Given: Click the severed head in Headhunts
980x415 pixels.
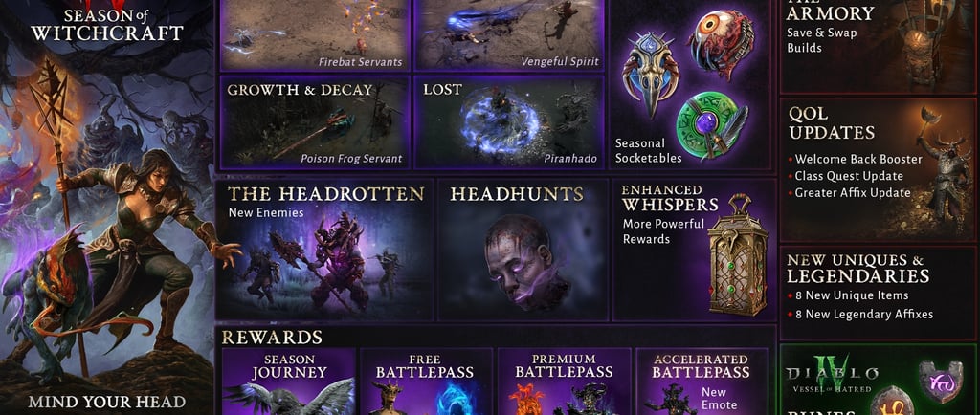Looking at the screenshot, I should click(519, 262).
